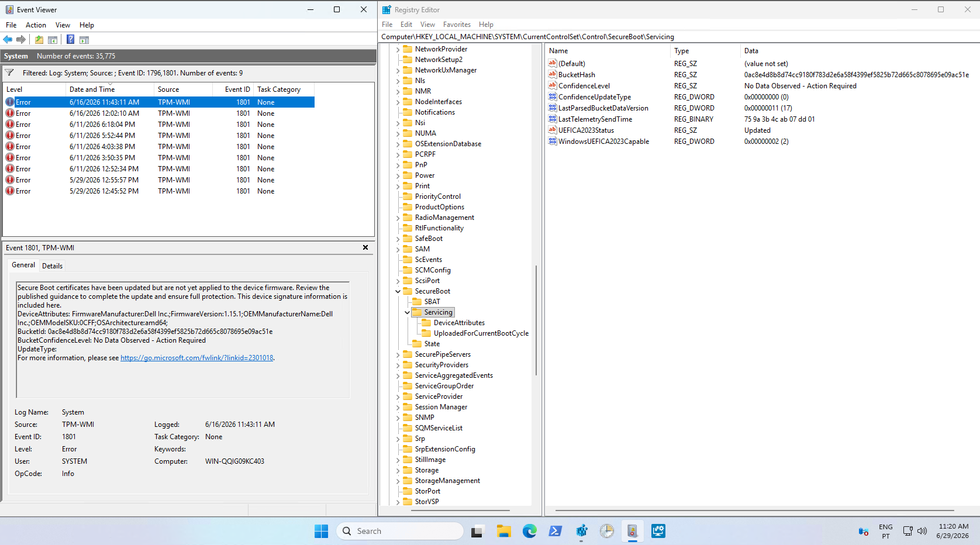The height and width of the screenshot is (545, 980).
Task: Switch to the Details tab
Action: pyautogui.click(x=52, y=265)
